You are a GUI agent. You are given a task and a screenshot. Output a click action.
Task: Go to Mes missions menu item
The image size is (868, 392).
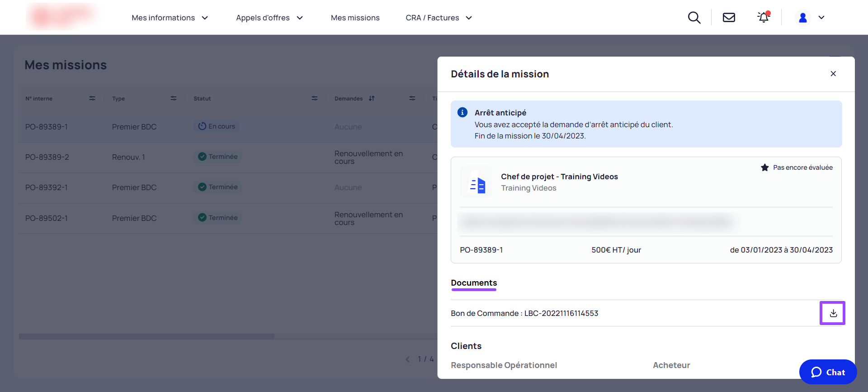(x=355, y=18)
